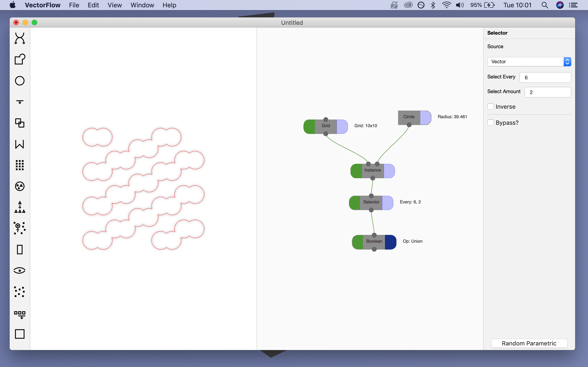Select the triangles instance tool icon
The height and width of the screenshot is (367, 588).
(20, 207)
